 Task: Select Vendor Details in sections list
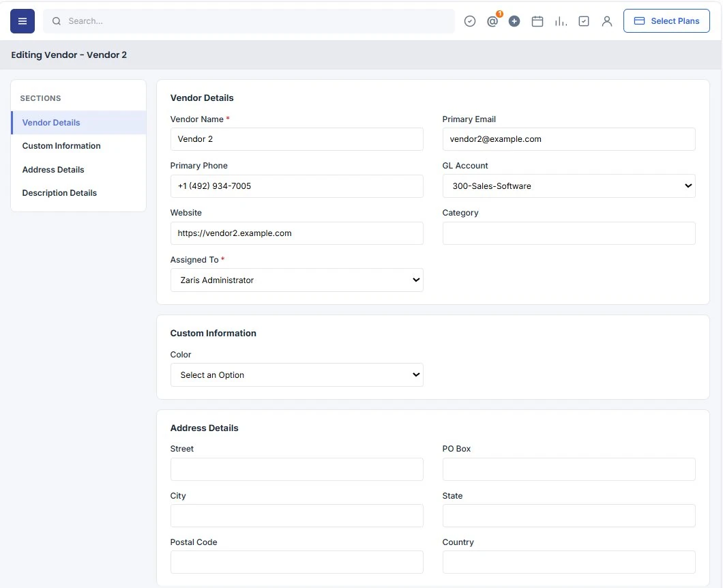51,123
